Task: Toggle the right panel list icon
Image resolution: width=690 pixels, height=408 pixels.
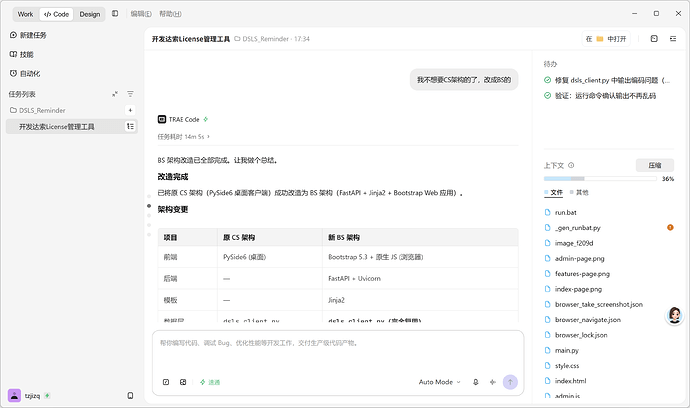Action: pyautogui.click(x=673, y=39)
